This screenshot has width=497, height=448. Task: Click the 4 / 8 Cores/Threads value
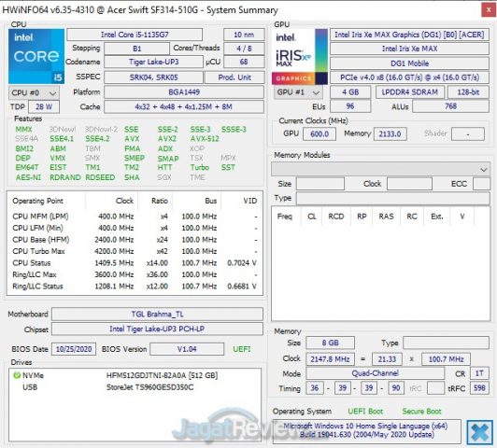point(244,49)
